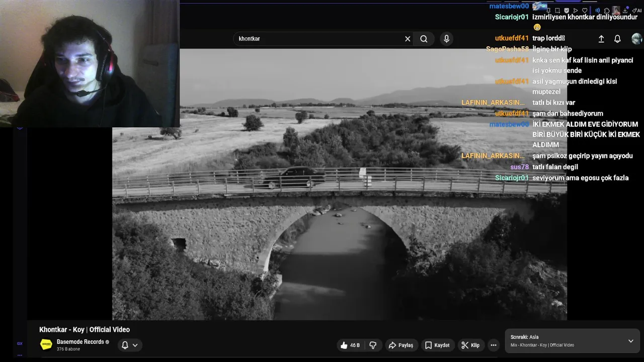This screenshot has width=644, height=362.
Task: Open the account avatar menu
Action: point(636,39)
